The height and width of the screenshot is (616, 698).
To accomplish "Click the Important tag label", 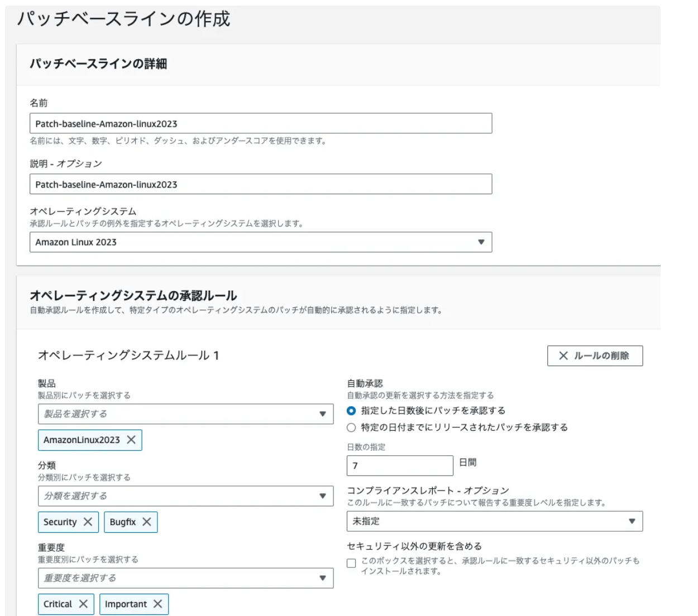I will 126,604.
